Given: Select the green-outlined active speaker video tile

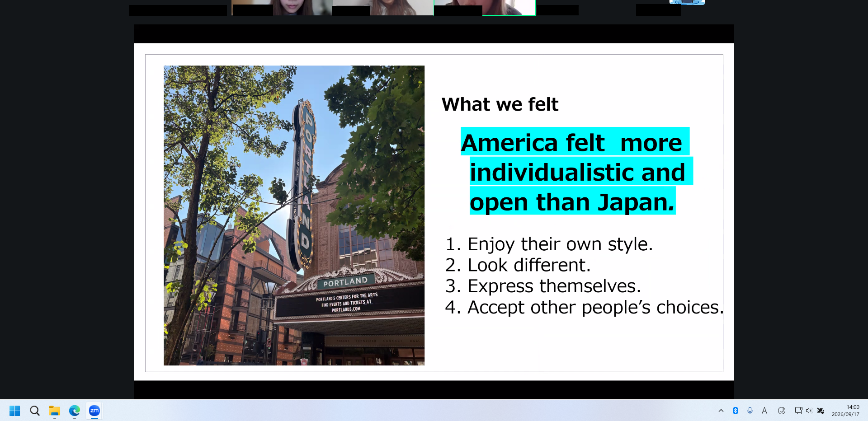Looking at the screenshot, I should (x=485, y=8).
